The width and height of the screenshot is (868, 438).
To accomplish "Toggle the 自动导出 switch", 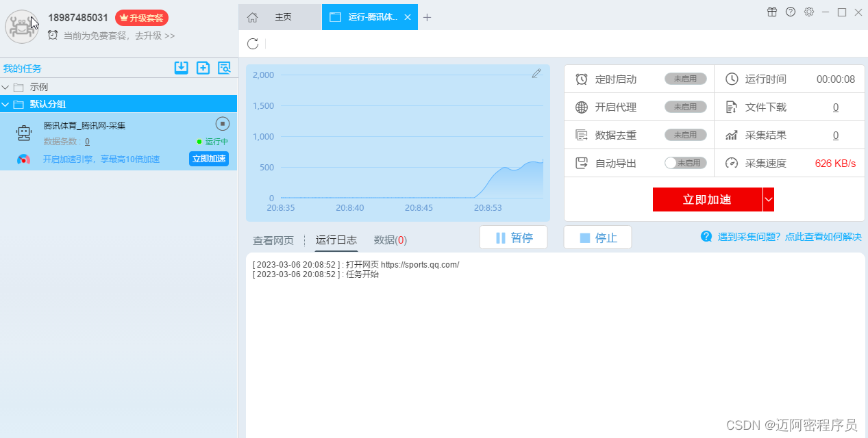I will (685, 163).
